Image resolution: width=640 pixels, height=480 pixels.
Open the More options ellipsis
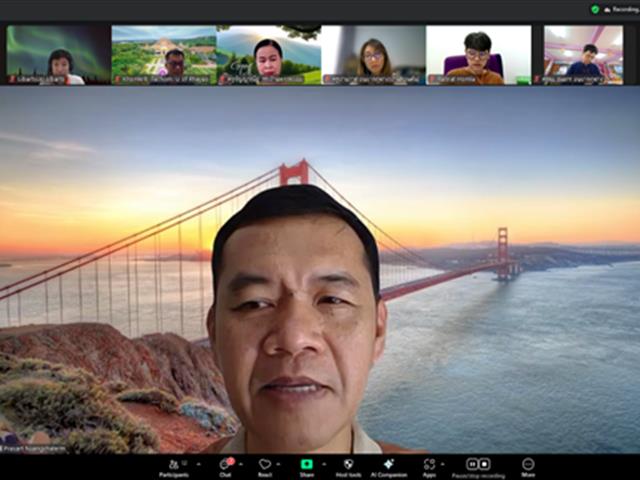[528, 466]
